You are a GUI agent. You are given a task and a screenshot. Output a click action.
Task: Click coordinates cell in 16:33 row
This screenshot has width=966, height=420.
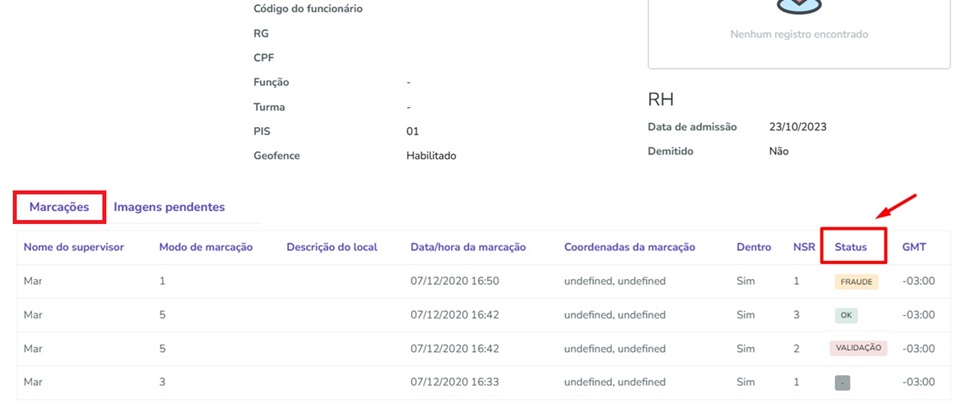click(x=615, y=382)
